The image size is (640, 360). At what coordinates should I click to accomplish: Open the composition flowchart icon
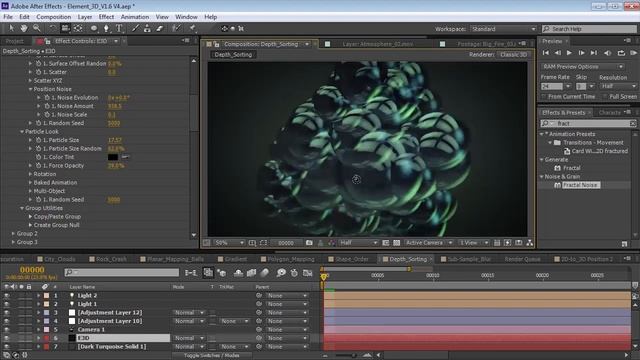[x=529, y=243]
